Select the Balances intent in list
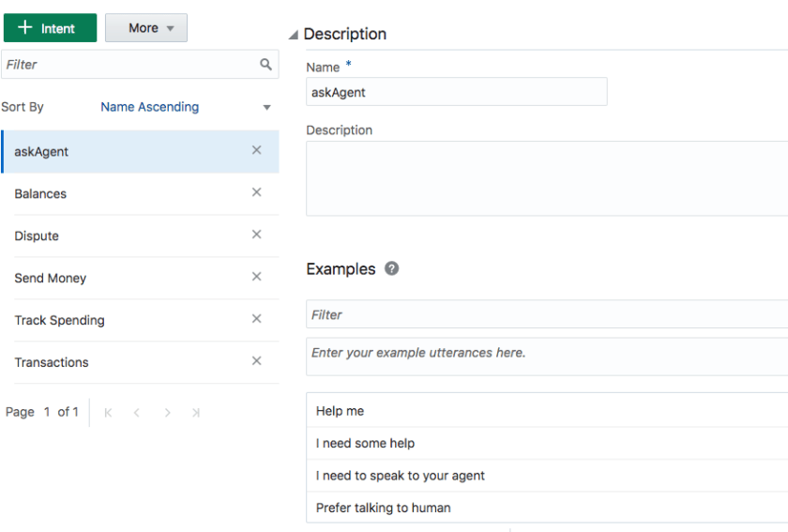The image size is (788, 532). (x=40, y=194)
